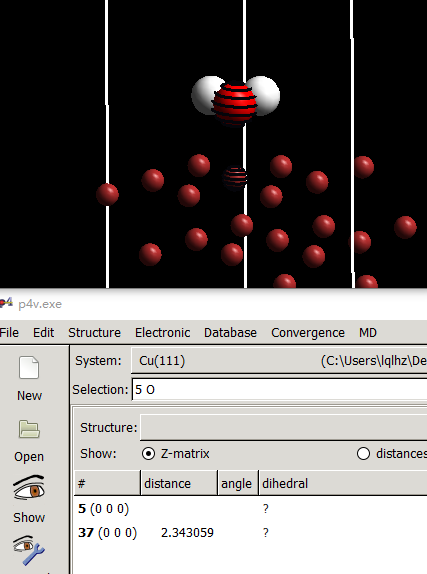Select the distances radio button
The image size is (427, 574).
[x=363, y=454]
